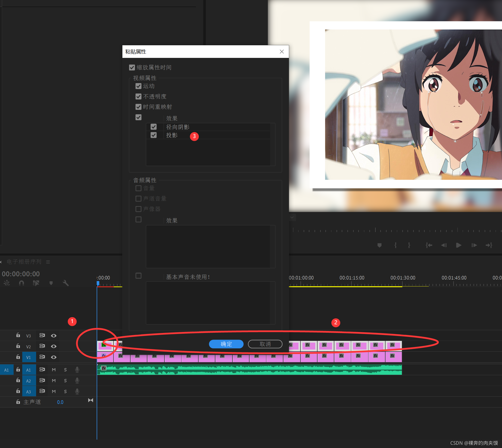Toggle the 声道音量 checkbox
502x448 pixels.
click(138, 199)
